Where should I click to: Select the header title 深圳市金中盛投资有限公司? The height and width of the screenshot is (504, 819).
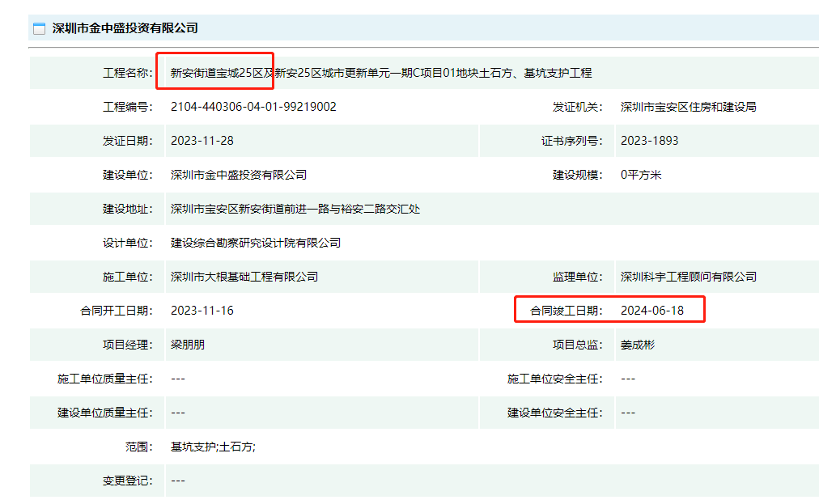(125, 28)
